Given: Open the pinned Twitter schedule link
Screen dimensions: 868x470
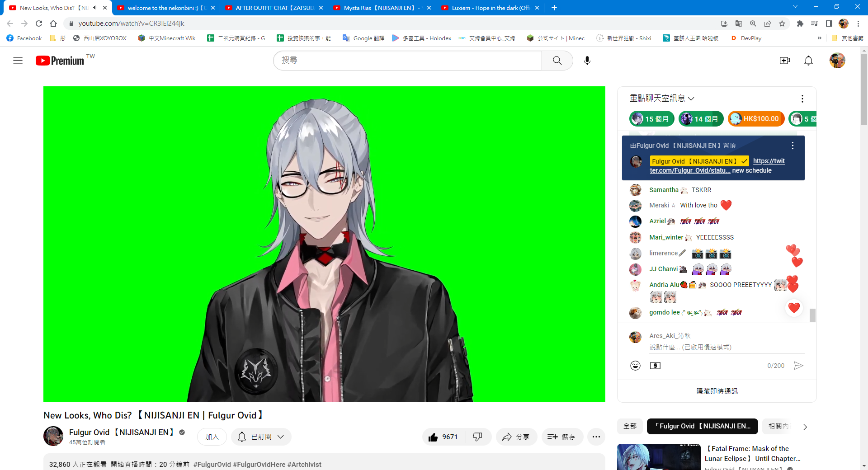Looking at the screenshot, I should pos(717,165).
